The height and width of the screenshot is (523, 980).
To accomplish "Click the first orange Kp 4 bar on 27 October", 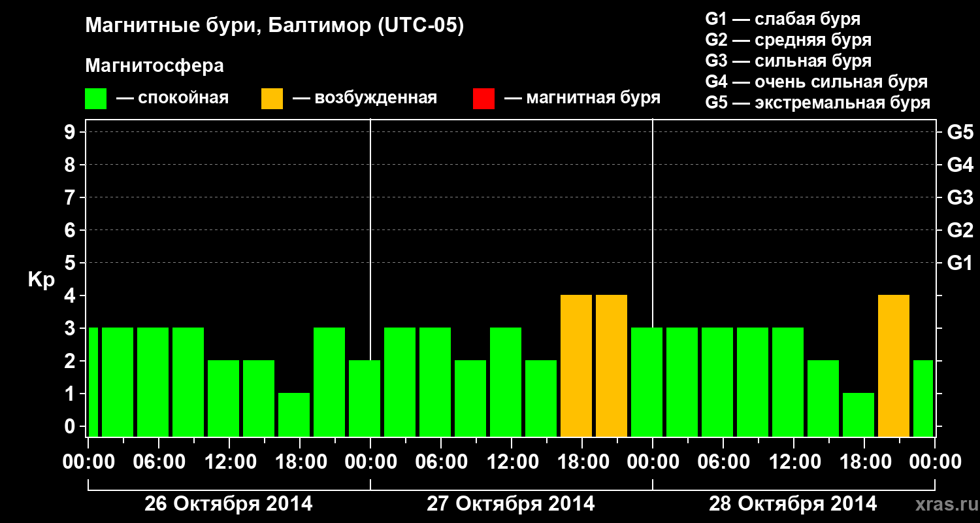I will coord(576,366).
